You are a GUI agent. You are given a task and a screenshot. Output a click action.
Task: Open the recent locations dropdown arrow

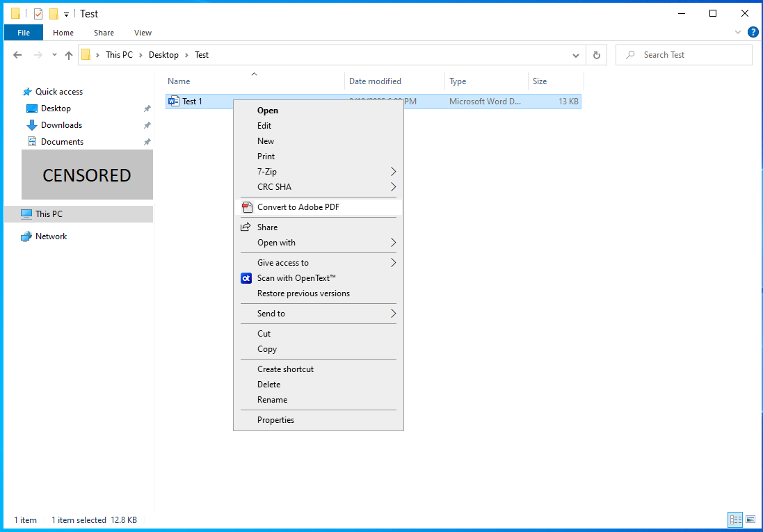54,55
